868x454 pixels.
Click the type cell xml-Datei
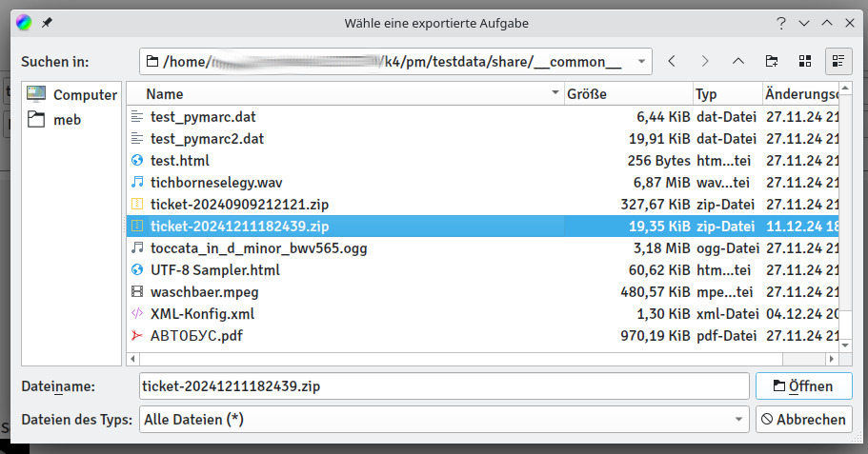tap(727, 313)
